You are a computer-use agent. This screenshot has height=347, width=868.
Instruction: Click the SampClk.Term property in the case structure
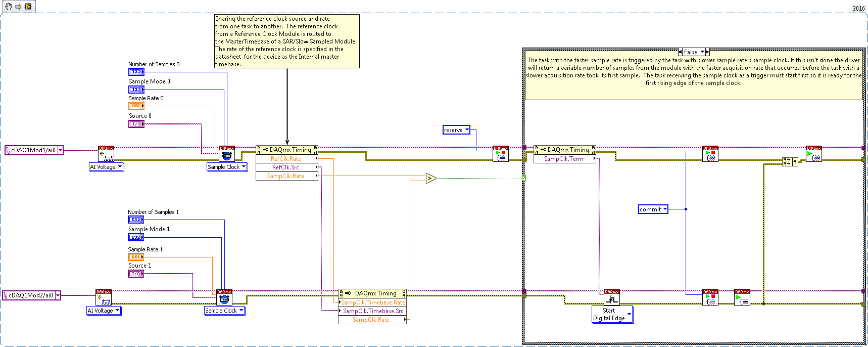coord(564,159)
